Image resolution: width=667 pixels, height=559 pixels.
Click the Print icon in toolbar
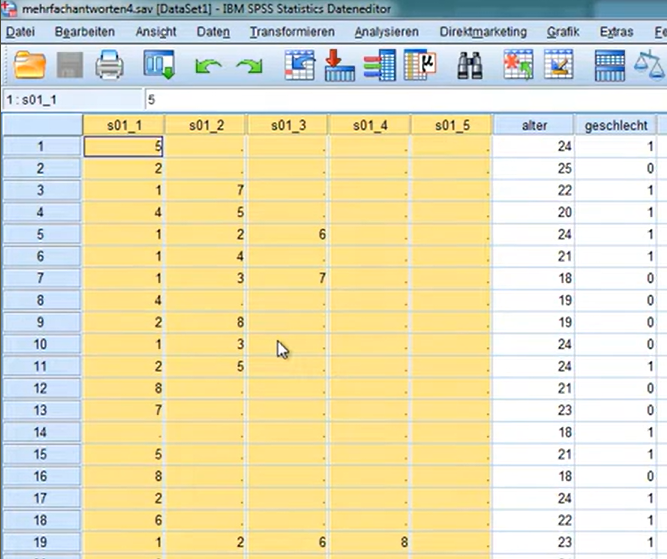(x=108, y=66)
